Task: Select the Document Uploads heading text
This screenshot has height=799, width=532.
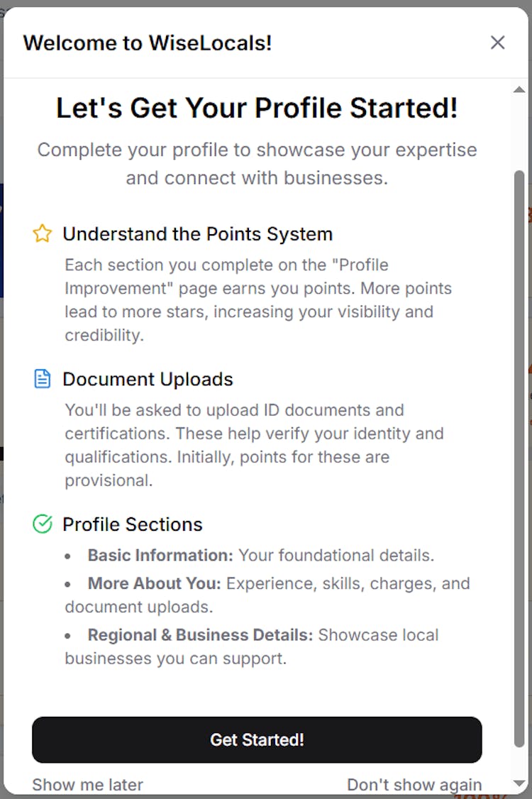Action: (x=148, y=379)
